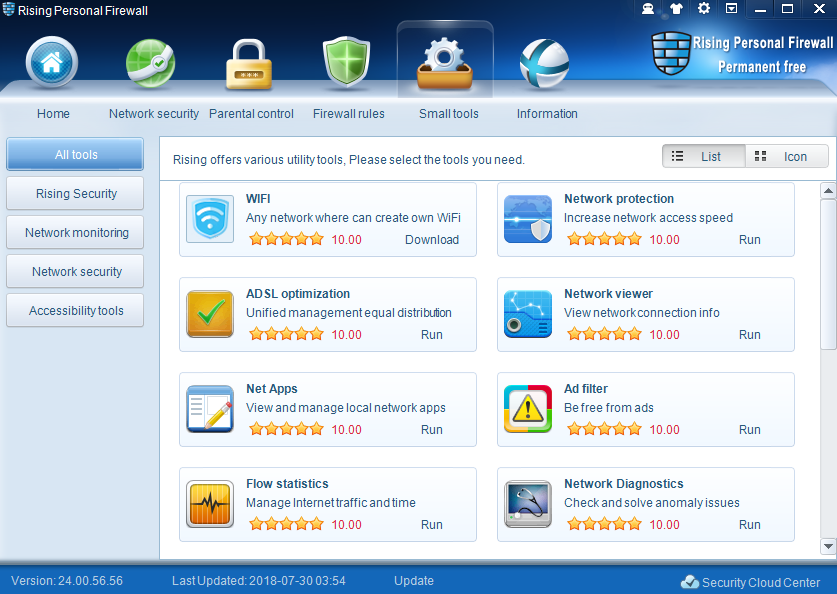Click 'Check and solve anomaly issues' description
This screenshot has height=594, width=837.
tap(652, 503)
